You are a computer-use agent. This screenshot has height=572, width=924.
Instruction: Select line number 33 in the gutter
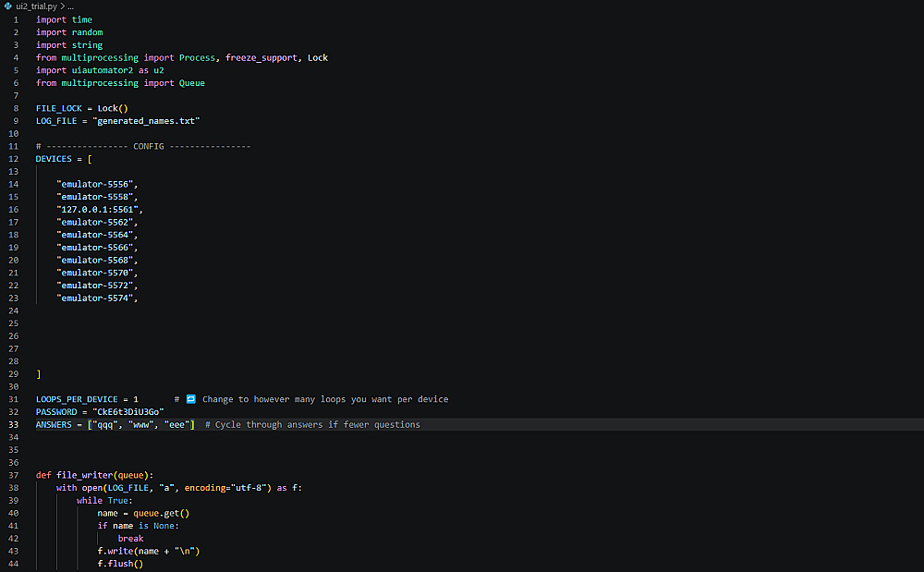pos(13,425)
